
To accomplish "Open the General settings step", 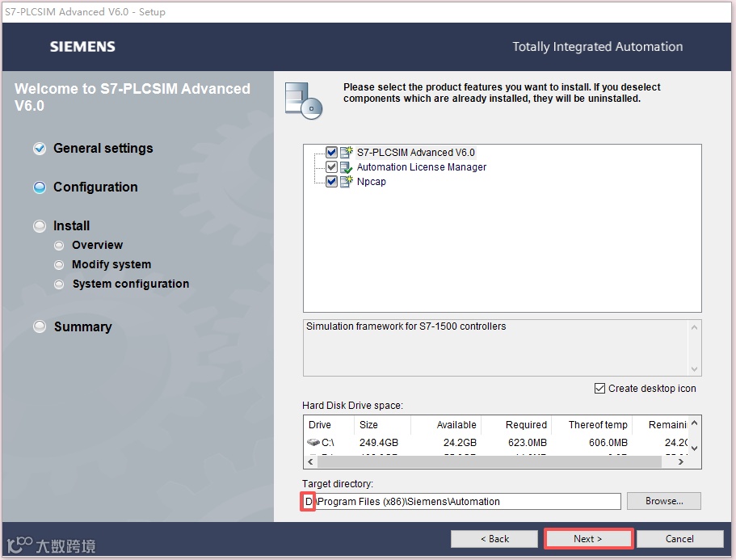I will [103, 149].
